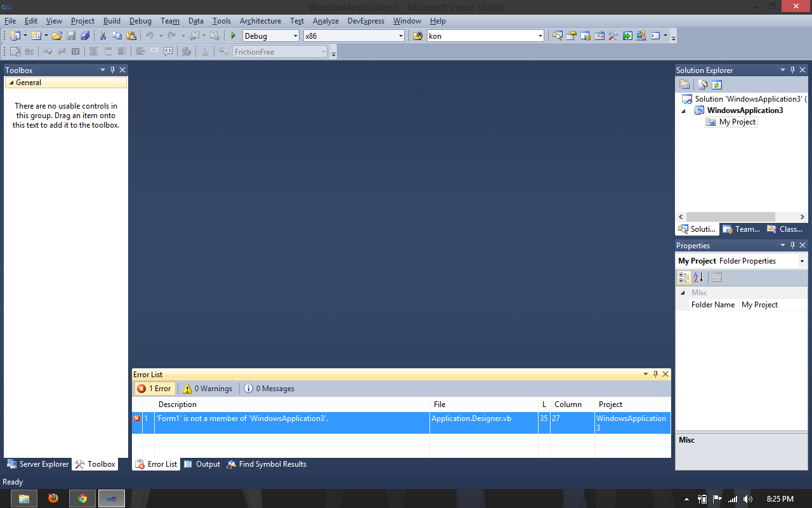Click the 8:25 PM clock in taskbar
Viewport: 812px width, 508px height.
pos(780,499)
